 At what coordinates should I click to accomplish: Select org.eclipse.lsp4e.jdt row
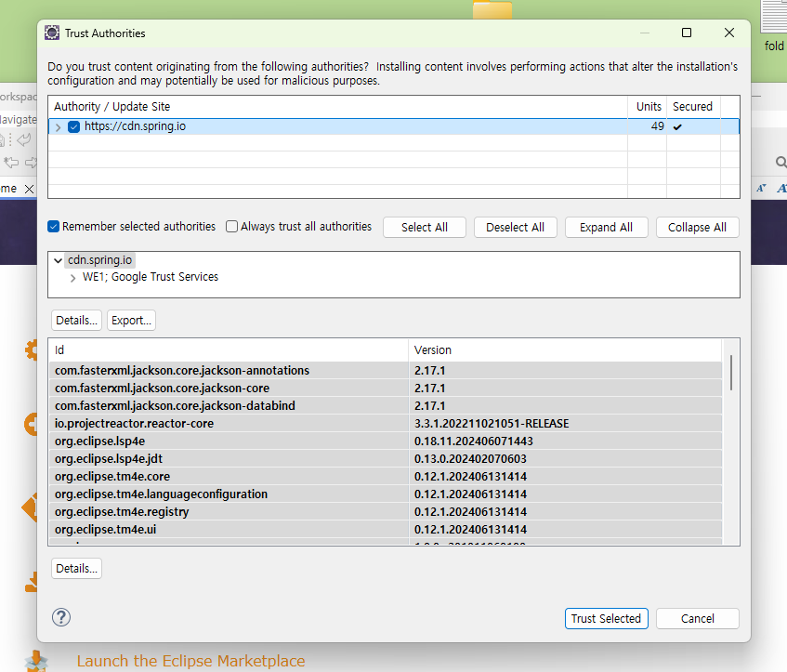coord(385,458)
